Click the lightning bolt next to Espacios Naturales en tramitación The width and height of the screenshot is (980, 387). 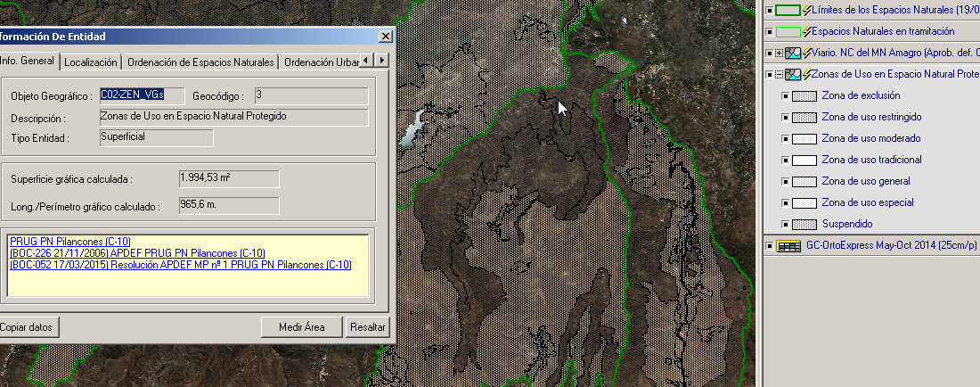[x=806, y=31]
